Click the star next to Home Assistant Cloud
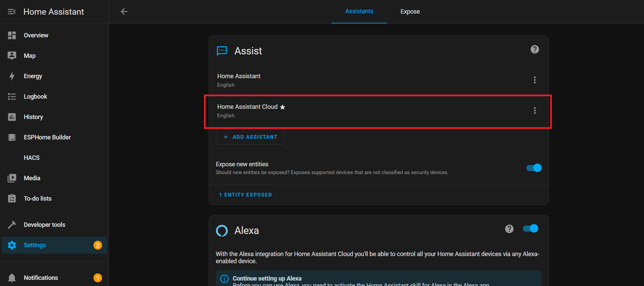 [283, 107]
